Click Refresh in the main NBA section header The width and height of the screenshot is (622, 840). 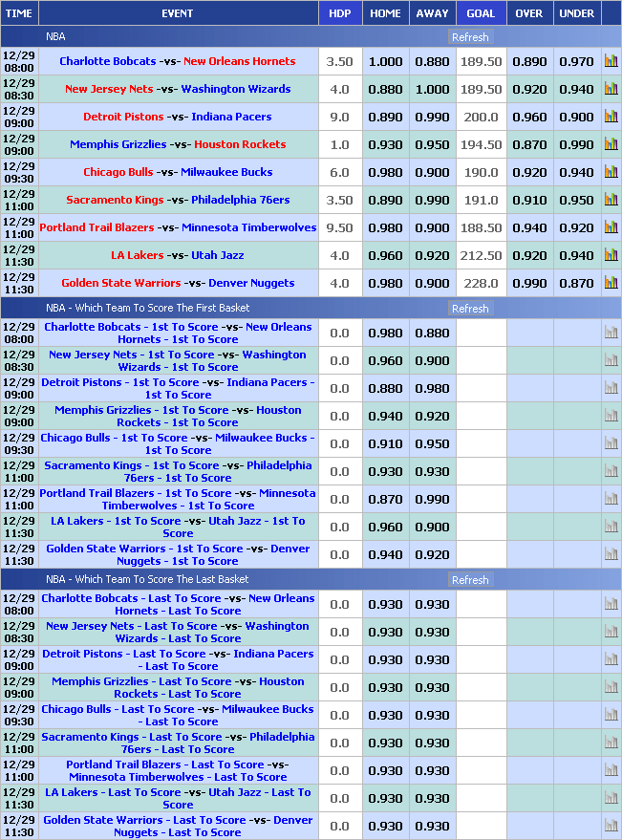[x=470, y=37]
